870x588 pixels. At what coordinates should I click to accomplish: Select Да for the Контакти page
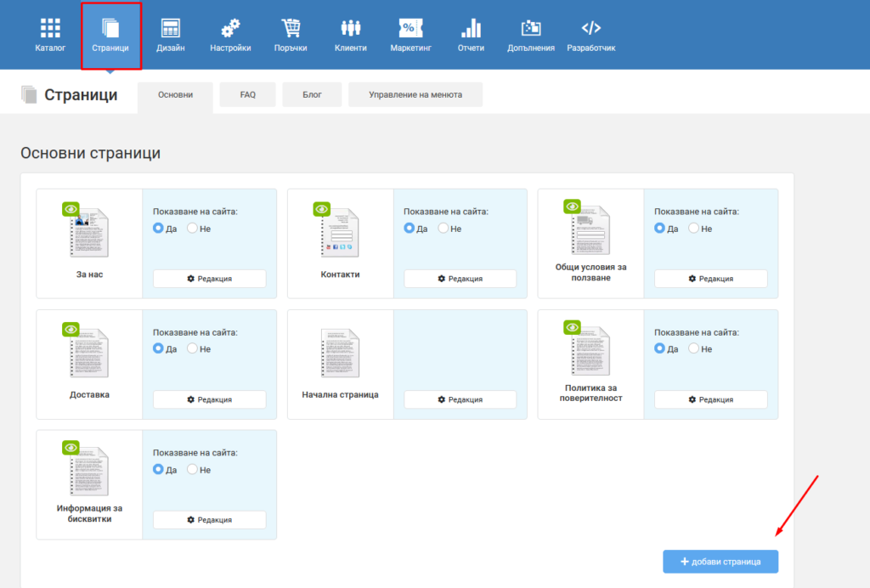click(x=409, y=228)
